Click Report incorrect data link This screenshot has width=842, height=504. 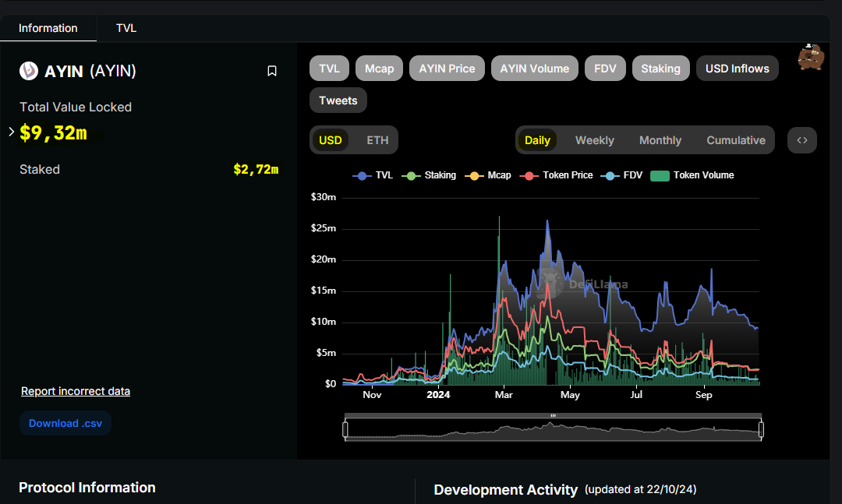75,391
